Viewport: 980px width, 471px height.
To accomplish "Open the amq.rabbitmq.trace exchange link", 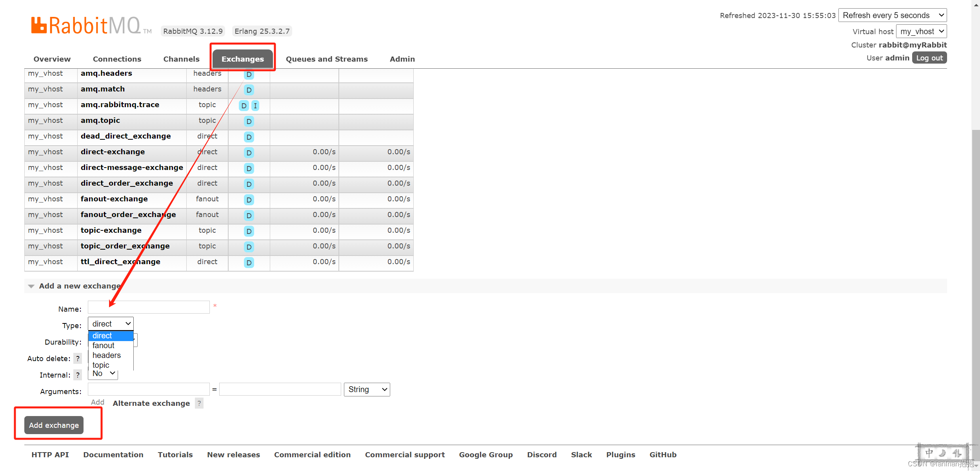I will [120, 104].
